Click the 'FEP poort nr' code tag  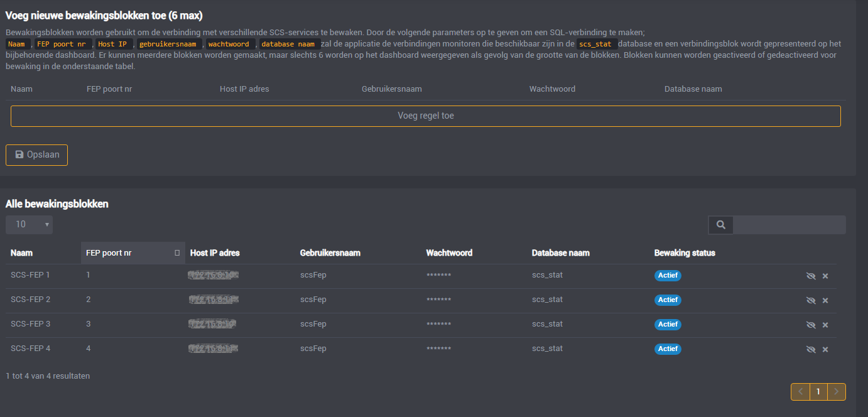tap(63, 44)
